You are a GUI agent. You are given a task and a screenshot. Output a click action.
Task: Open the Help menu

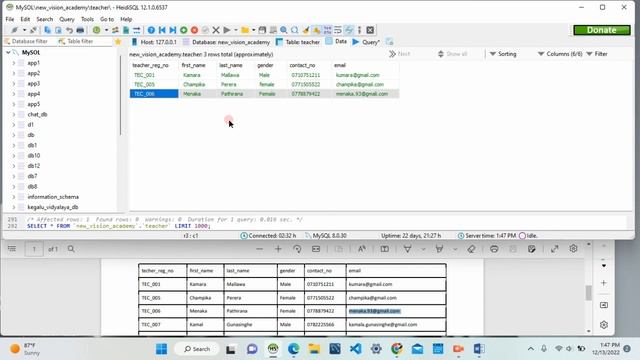click(126, 19)
